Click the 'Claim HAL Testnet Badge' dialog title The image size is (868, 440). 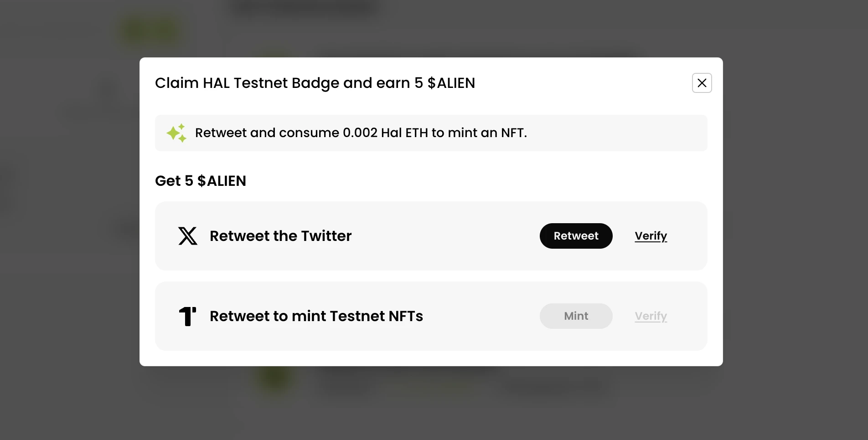[315, 83]
